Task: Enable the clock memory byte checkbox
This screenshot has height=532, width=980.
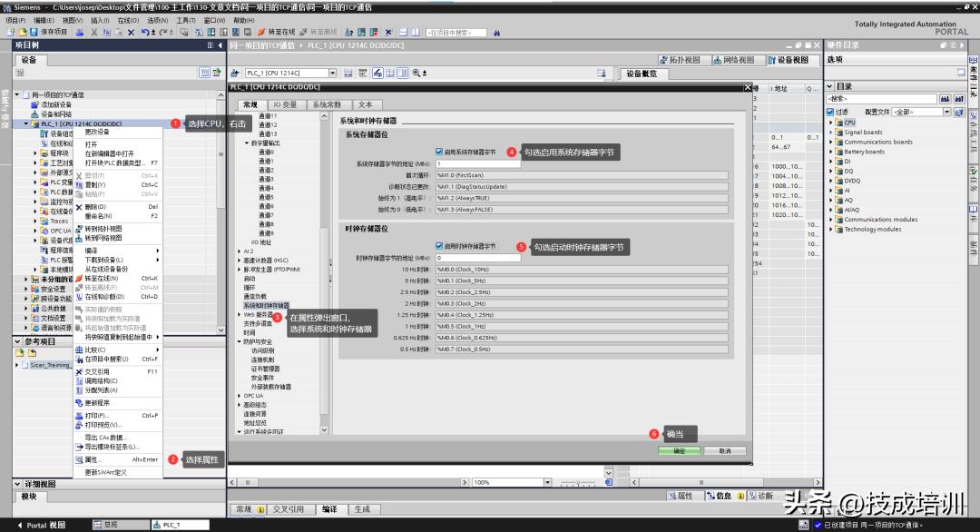Action: [x=439, y=246]
